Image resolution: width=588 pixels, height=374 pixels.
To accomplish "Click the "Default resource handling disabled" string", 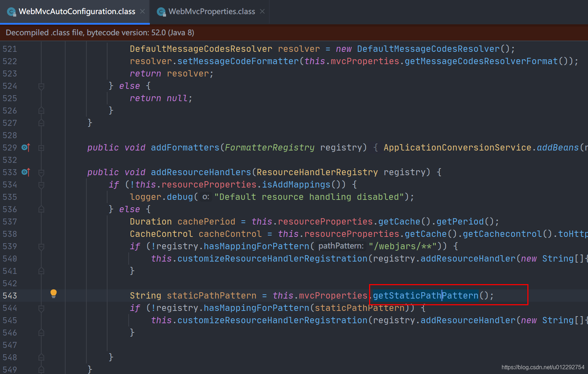I will point(309,197).
